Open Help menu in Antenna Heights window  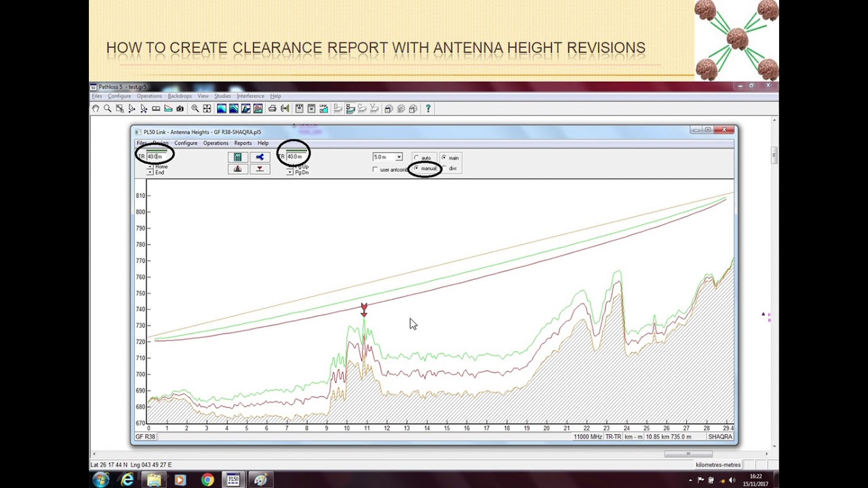click(x=262, y=143)
